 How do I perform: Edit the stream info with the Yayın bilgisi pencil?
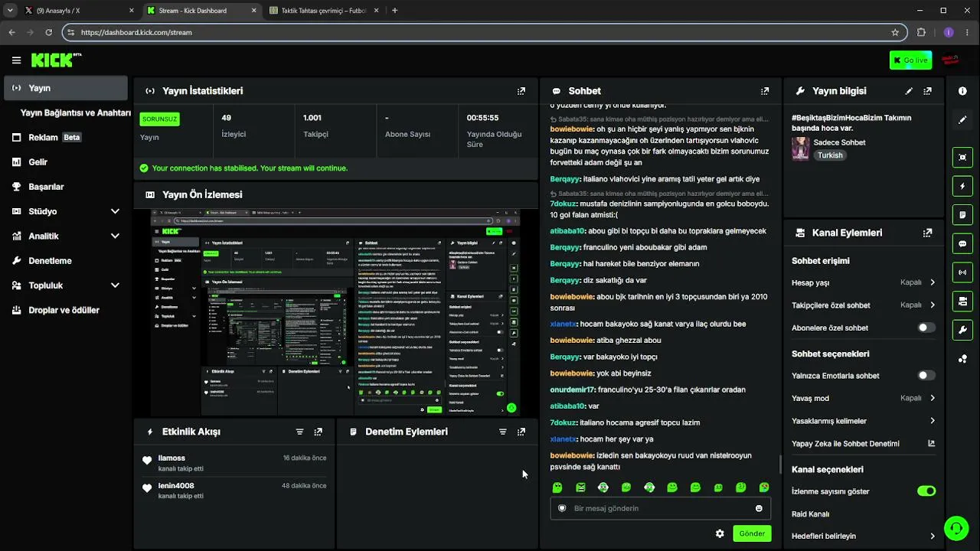tap(909, 91)
